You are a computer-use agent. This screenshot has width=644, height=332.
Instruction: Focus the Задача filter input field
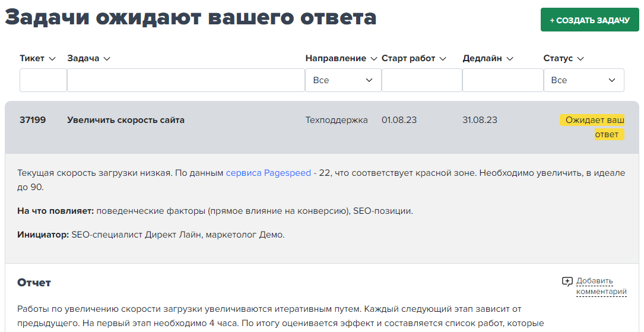point(186,80)
